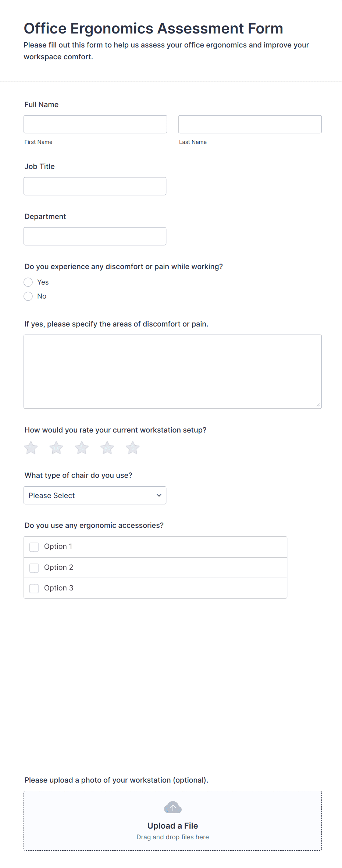342x868 pixels.
Task: Select the fourth star rating
Action: pyautogui.click(x=107, y=448)
